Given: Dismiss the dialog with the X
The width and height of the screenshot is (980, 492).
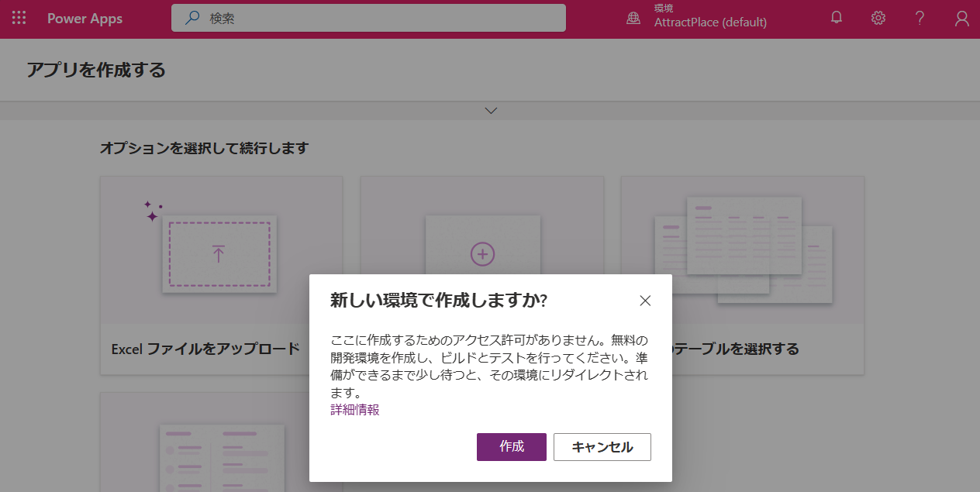Looking at the screenshot, I should tap(646, 301).
